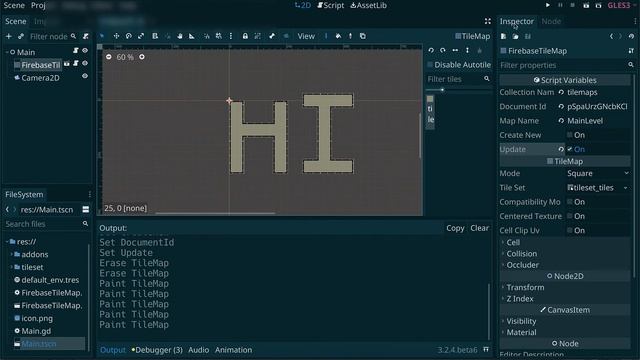This screenshot has height=360, width=640.
Task: Switch to the Node tab
Action: coord(551,21)
